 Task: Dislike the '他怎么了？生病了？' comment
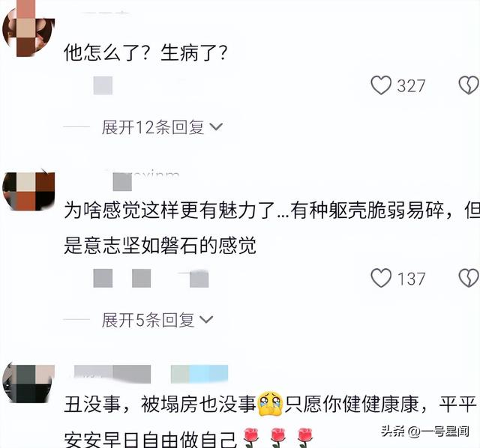[469, 85]
